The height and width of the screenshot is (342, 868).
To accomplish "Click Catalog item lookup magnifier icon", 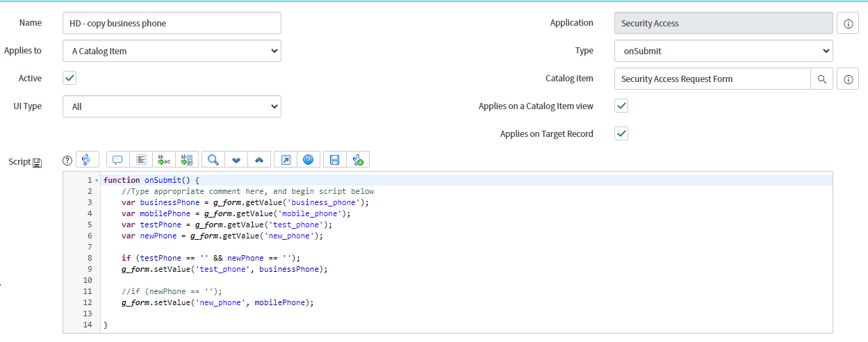I will 821,79.
